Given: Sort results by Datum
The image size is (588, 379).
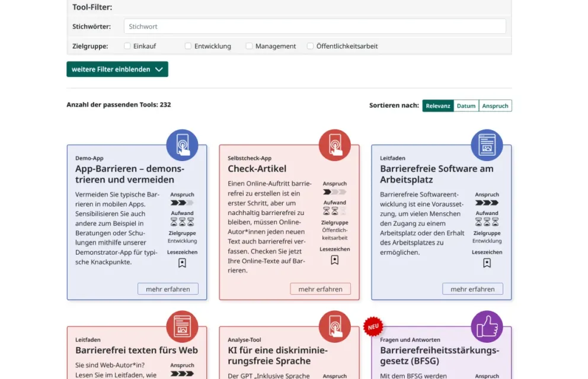Looking at the screenshot, I should [x=466, y=105].
